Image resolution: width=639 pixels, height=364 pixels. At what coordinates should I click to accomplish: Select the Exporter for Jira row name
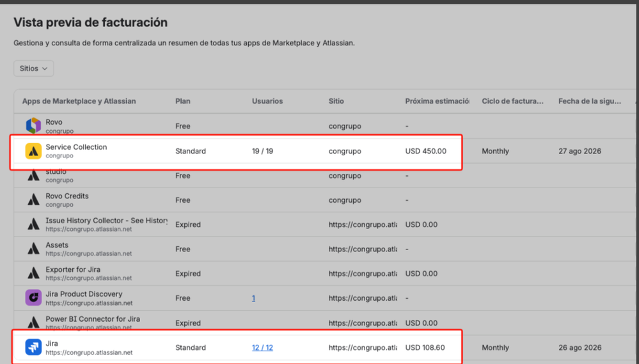(73, 269)
